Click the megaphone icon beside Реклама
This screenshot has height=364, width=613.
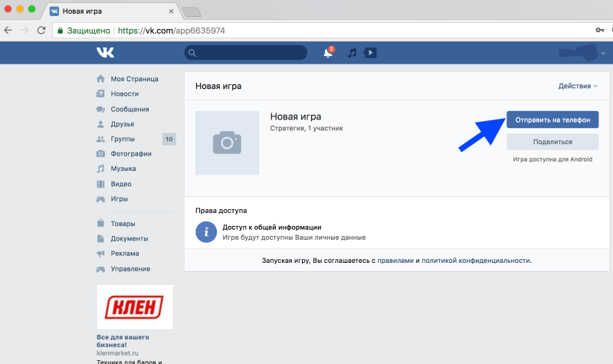[x=100, y=254]
